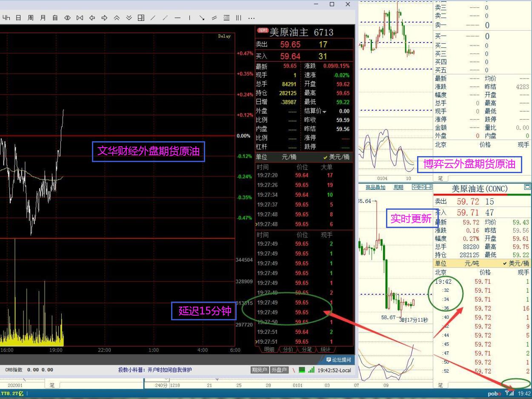Image resolution: width=532 pixels, height=399 pixels.
Task: Click the 19:42 clock in pobo bar
Action: (x=524, y=393)
